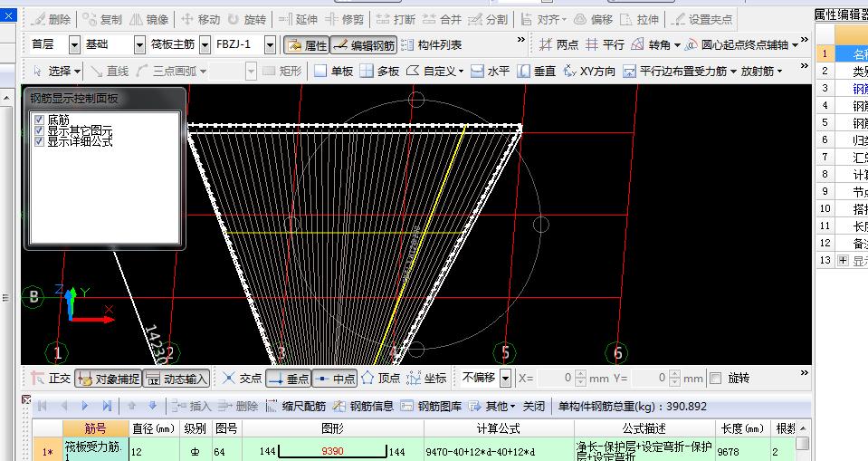
Task: Open the 基础 category dropdown
Action: pyautogui.click(x=140, y=45)
